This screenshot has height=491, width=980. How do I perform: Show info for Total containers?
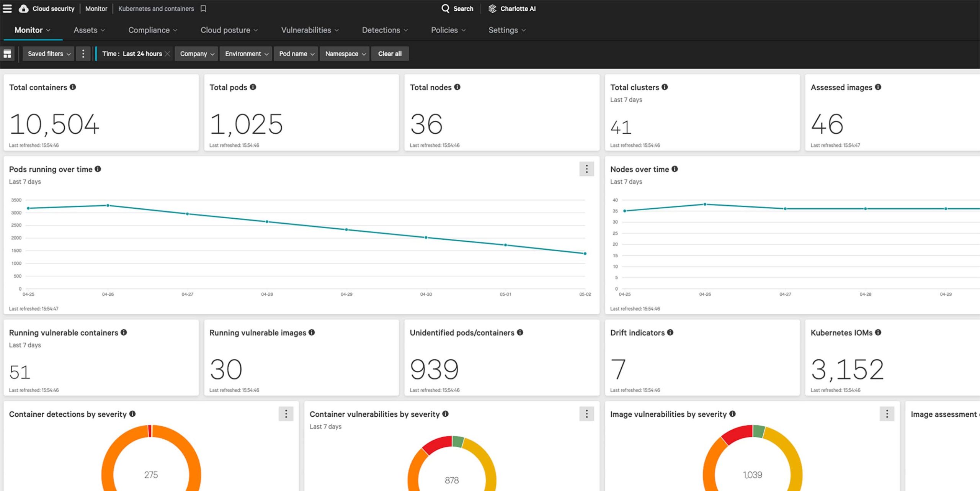(x=73, y=87)
